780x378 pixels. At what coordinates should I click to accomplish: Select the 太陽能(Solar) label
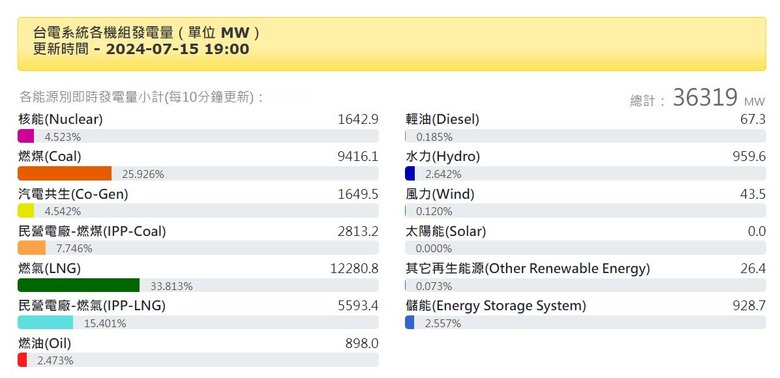tap(446, 231)
